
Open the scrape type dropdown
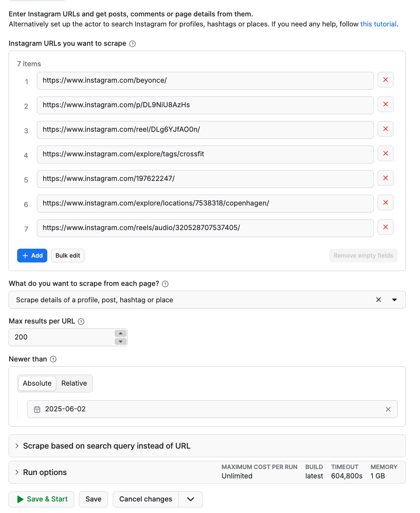pos(394,300)
